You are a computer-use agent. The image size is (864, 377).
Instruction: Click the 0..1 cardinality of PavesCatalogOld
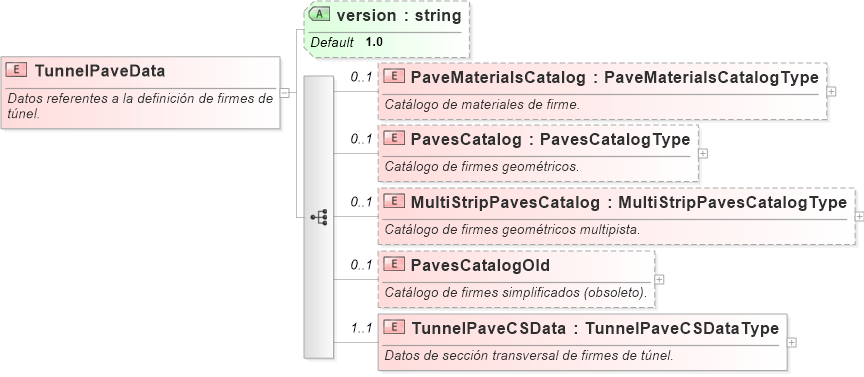point(361,265)
